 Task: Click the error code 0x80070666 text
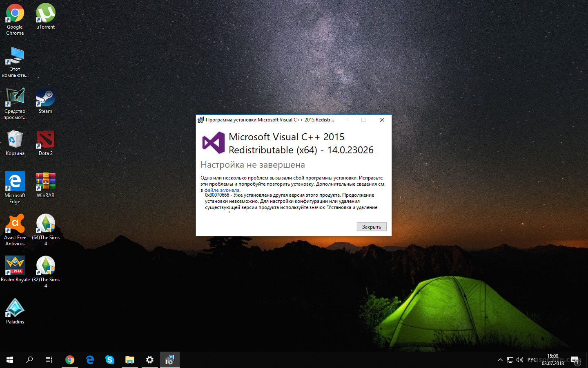217,195
